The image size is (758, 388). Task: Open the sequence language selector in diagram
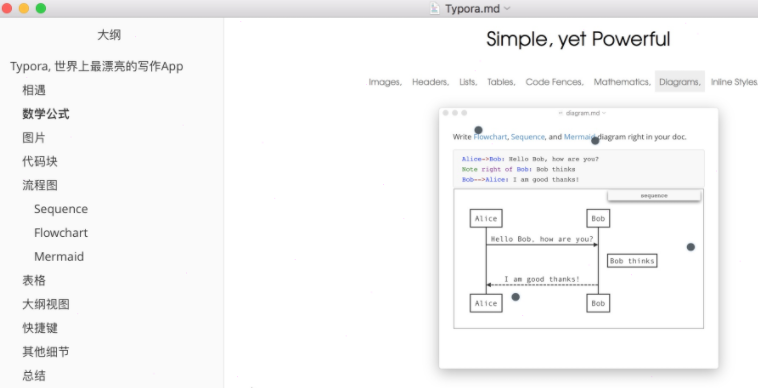[654, 196]
